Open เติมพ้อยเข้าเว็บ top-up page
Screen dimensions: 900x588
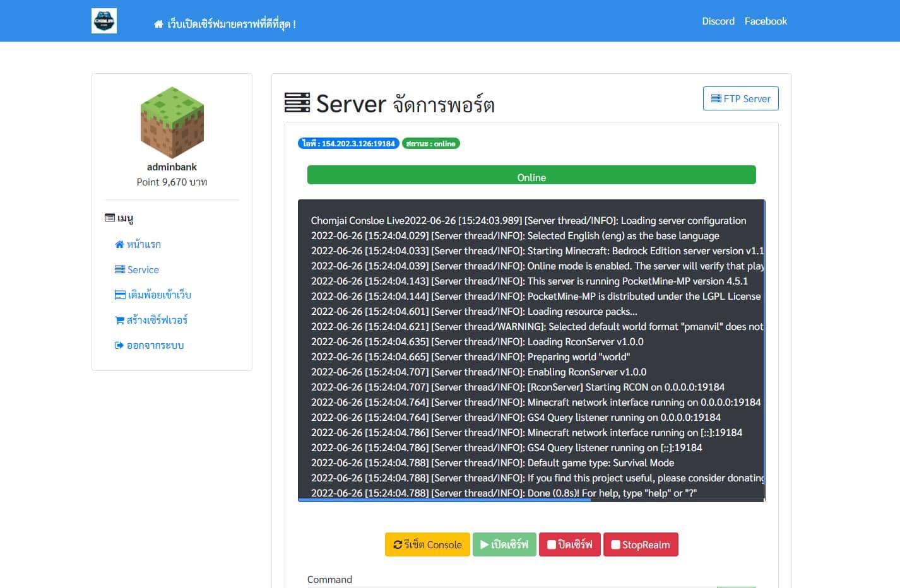click(153, 295)
